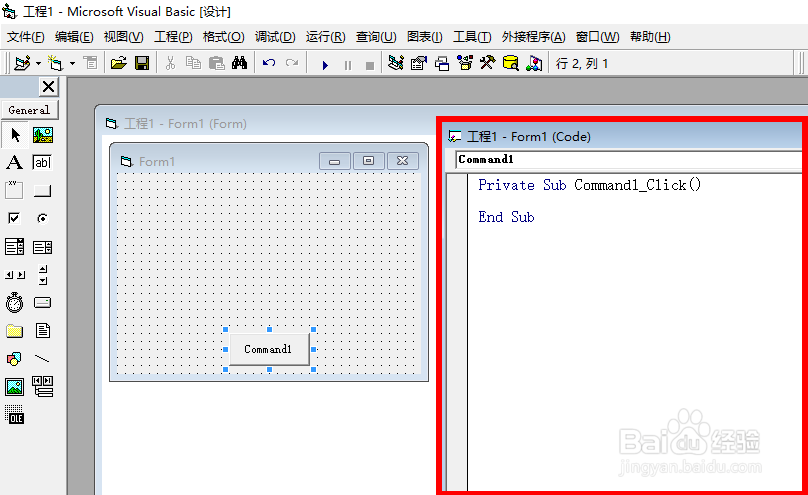The image size is (808, 495).
Task: Open the 文件(F) menu
Action: click(26, 37)
